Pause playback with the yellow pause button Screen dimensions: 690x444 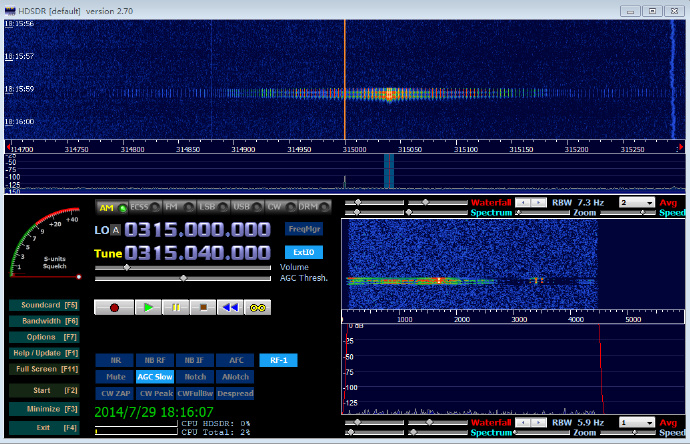(x=176, y=307)
